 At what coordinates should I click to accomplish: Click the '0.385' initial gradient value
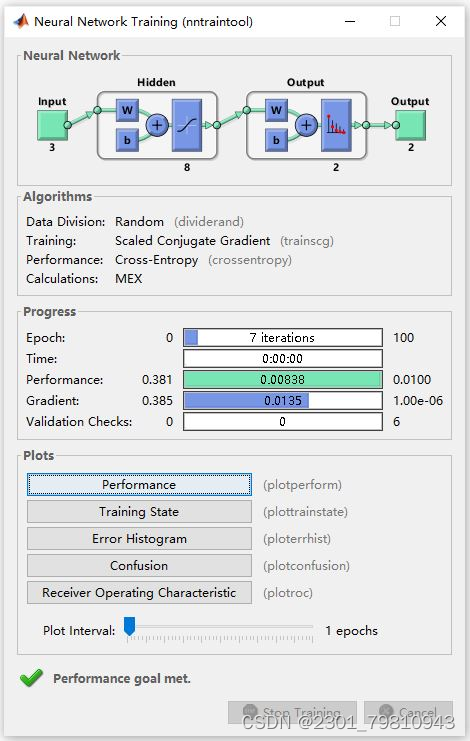(x=157, y=401)
